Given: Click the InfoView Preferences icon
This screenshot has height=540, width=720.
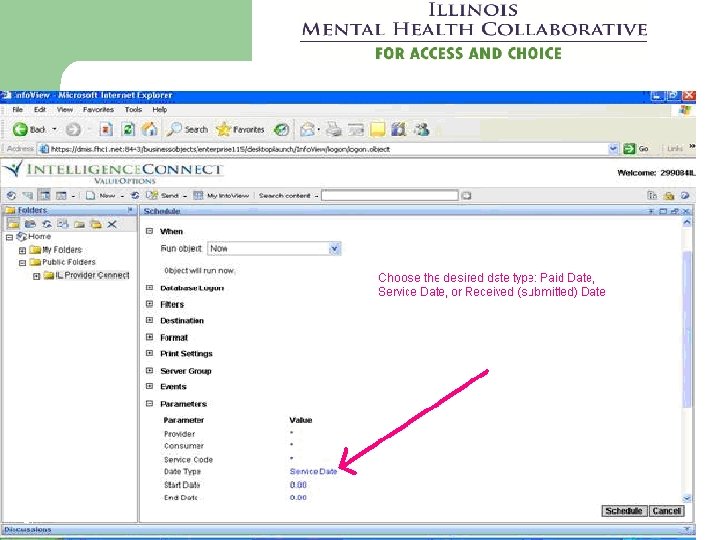Looking at the screenshot, I should click(x=652, y=196).
